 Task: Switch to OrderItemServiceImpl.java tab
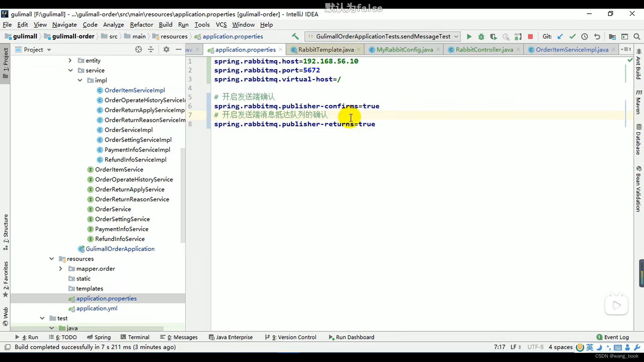(x=572, y=50)
